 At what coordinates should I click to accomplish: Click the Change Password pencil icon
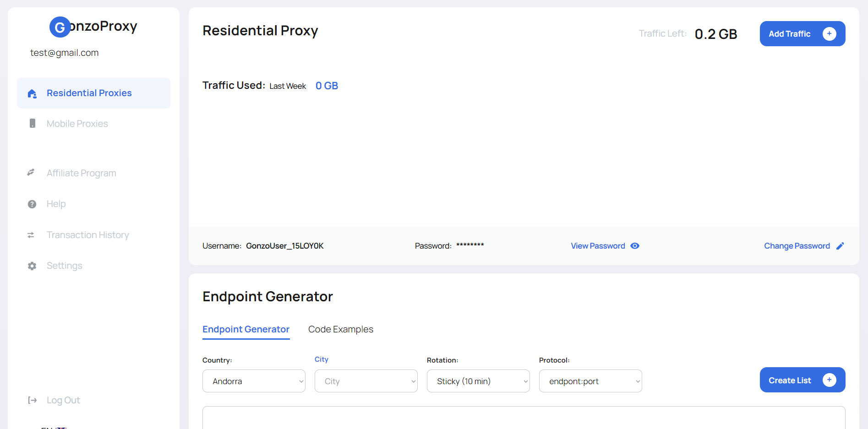click(x=841, y=246)
